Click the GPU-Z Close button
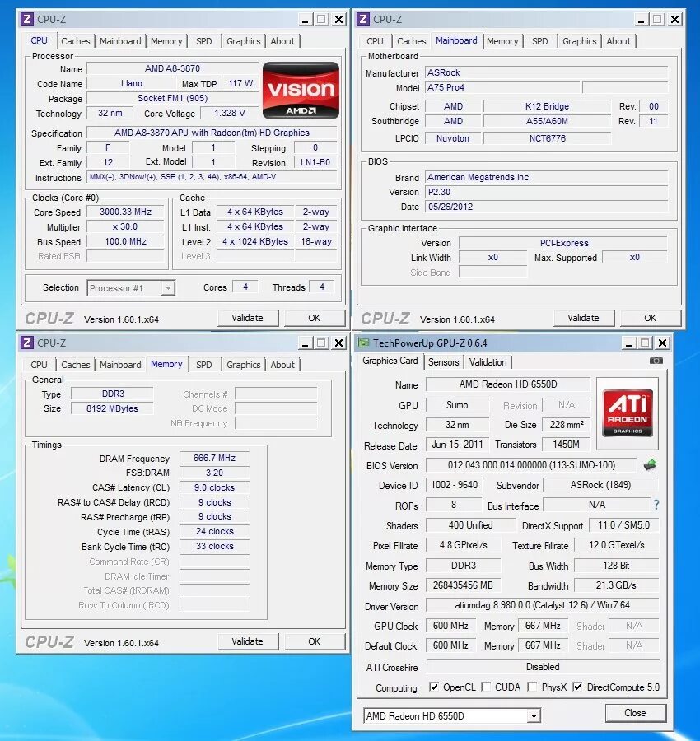The image size is (700, 741). [635, 713]
